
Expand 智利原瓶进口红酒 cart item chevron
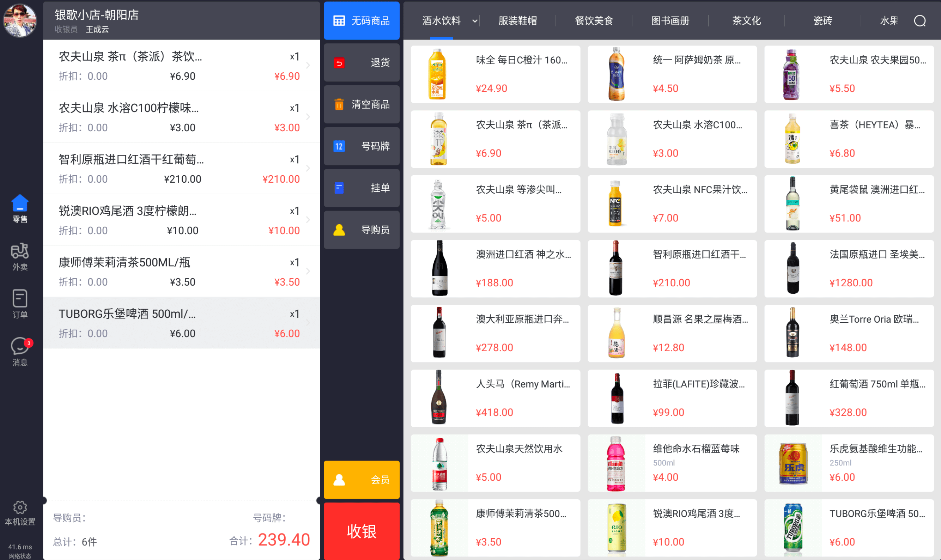(x=308, y=168)
